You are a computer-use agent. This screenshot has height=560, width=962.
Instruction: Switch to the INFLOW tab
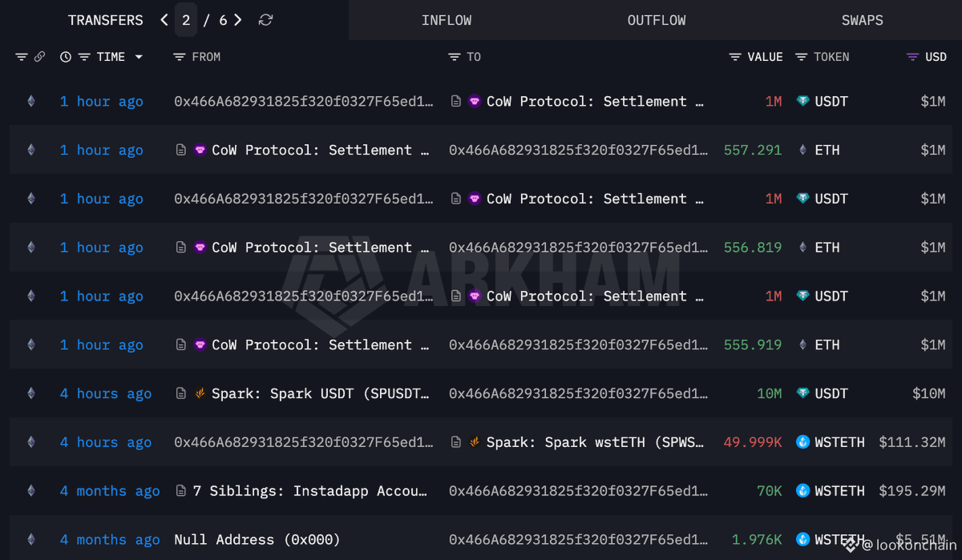[447, 20]
